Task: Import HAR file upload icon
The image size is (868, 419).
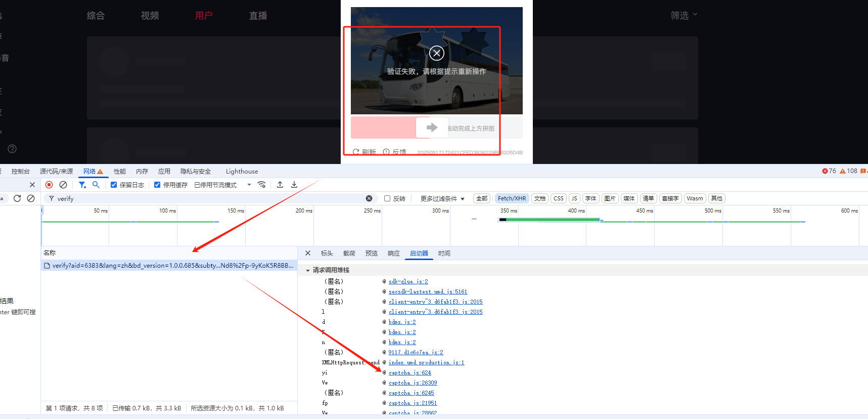Action: [280, 185]
